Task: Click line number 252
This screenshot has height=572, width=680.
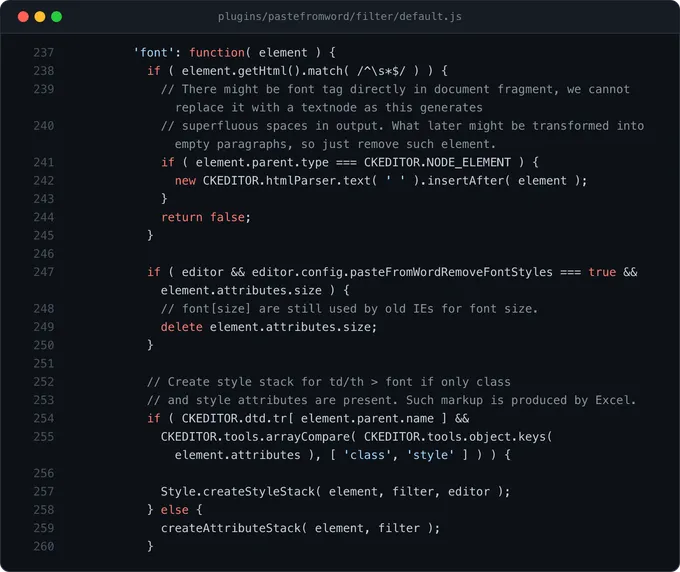Action: point(44,382)
